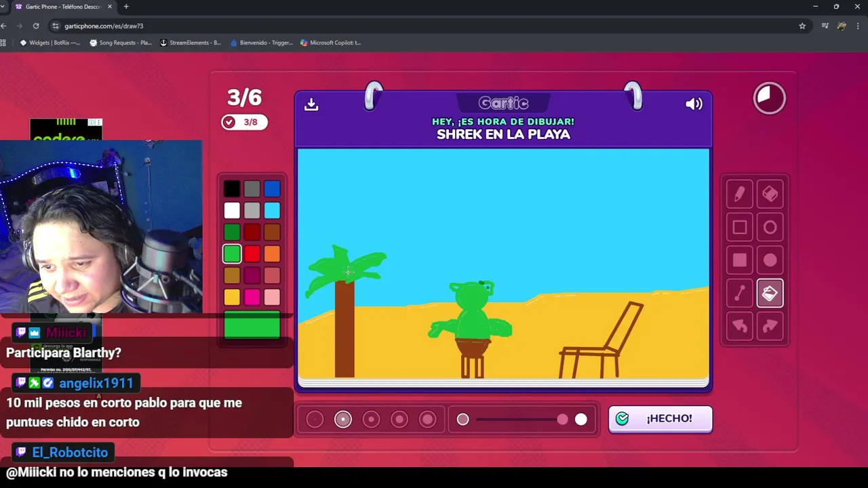868x488 pixels.
Task: Pick the light gray color swatch
Action: 252,210
